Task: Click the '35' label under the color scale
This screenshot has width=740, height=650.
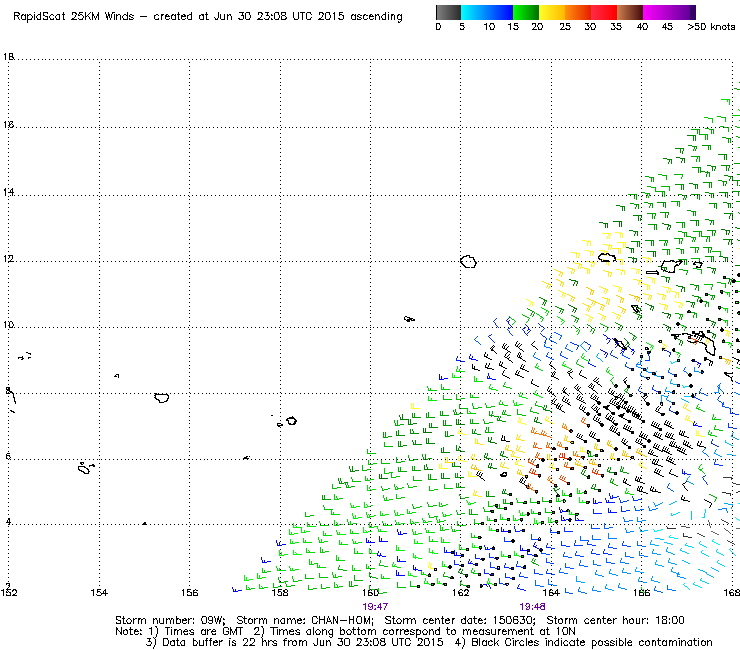Action: click(x=616, y=27)
